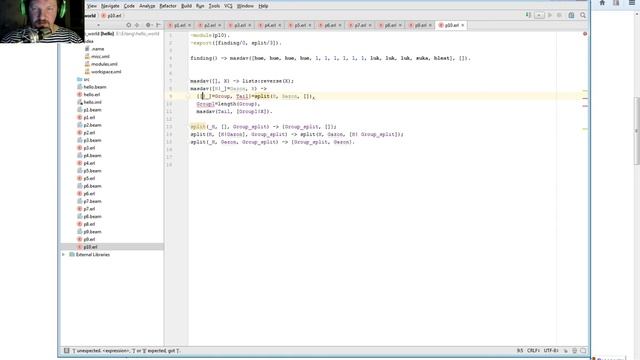The image size is (640, 360).
Task: Open the Project panel settings gear
Action: (149, 25)
